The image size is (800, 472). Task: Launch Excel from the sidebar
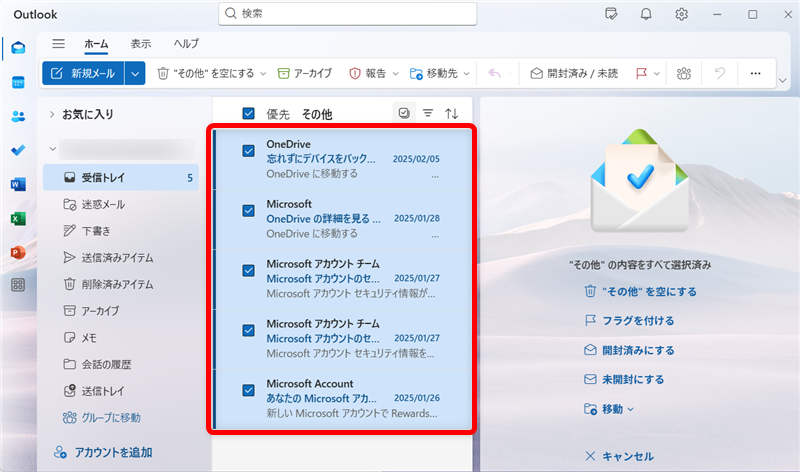(x=18, y=218)
